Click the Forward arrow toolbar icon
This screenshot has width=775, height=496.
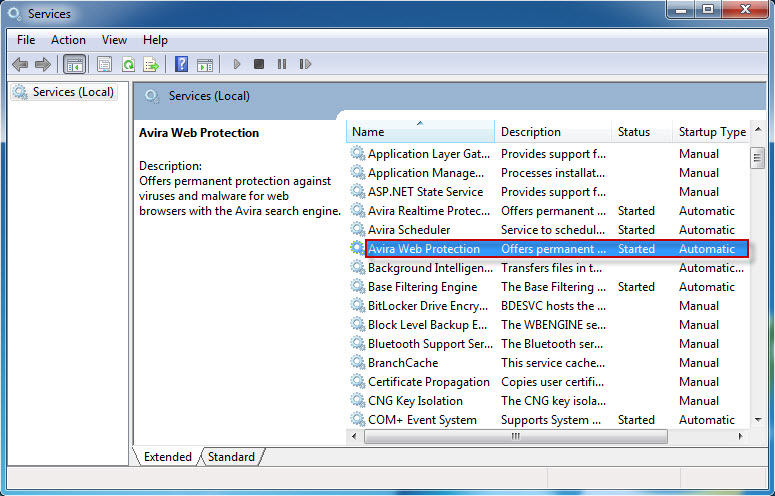pos(43,64)
